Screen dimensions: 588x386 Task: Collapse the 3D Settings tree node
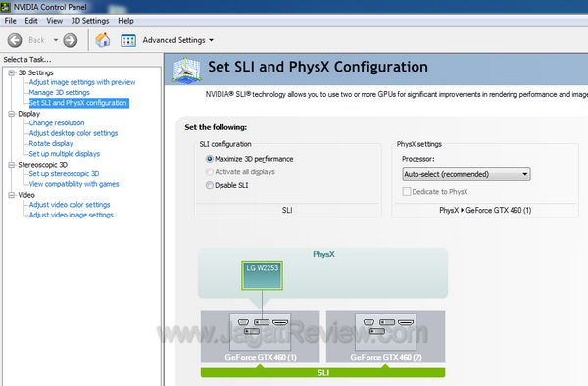pyautogui.click(x=12, y=72)
